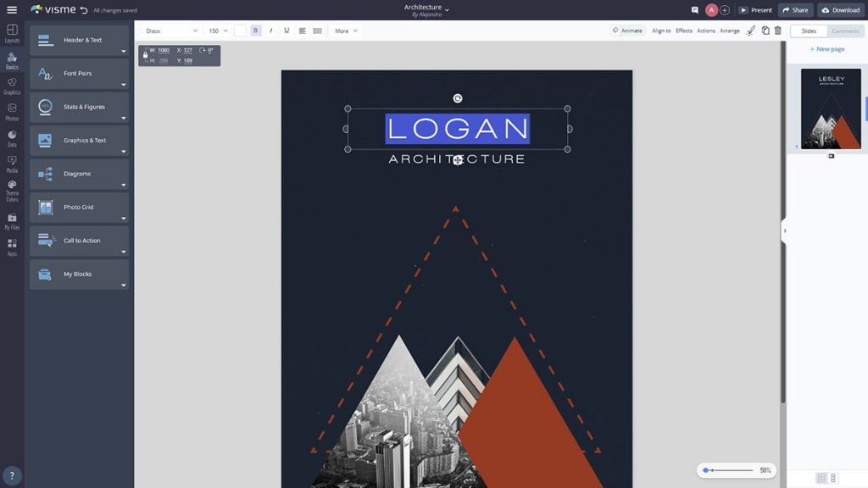This screenshot has height=488, width=868.
Task: Click the Download button
Action: point(841,10)
